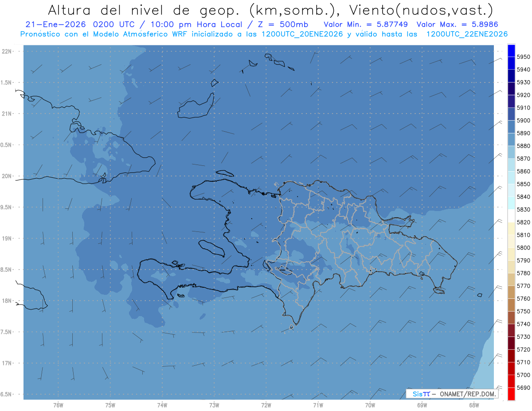Image resolution: width=532 pixels, height=411 pixels.
Task: Select the 5930 color bar label
Action: (x=523, y=82)
